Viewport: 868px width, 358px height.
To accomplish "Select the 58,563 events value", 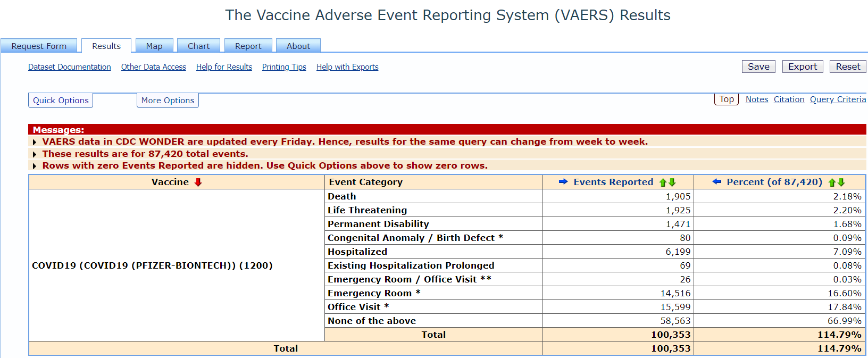I will click(675, 321).
